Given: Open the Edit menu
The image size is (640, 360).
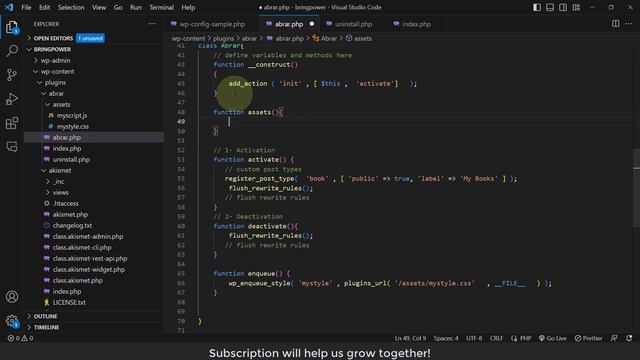Looking at the screenshot, I should 44,7.
